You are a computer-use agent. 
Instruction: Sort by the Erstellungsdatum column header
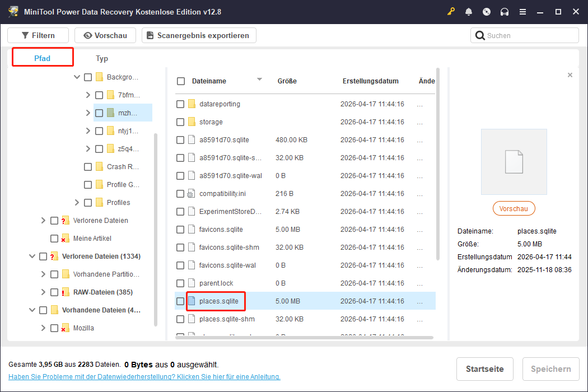click(371, 81)
